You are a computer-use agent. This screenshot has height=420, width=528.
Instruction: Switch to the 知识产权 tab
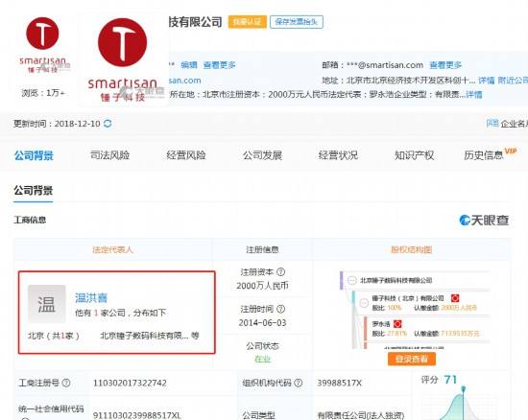pos(414,155)
